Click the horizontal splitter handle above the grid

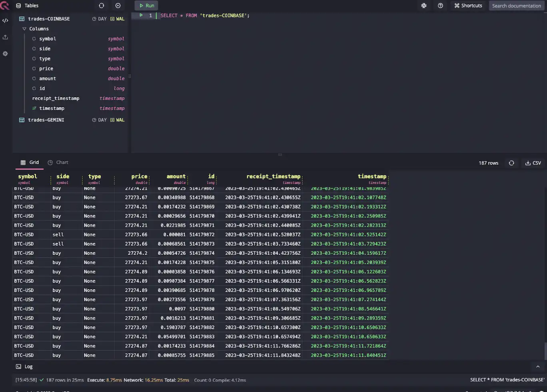(x=280, y=155)
